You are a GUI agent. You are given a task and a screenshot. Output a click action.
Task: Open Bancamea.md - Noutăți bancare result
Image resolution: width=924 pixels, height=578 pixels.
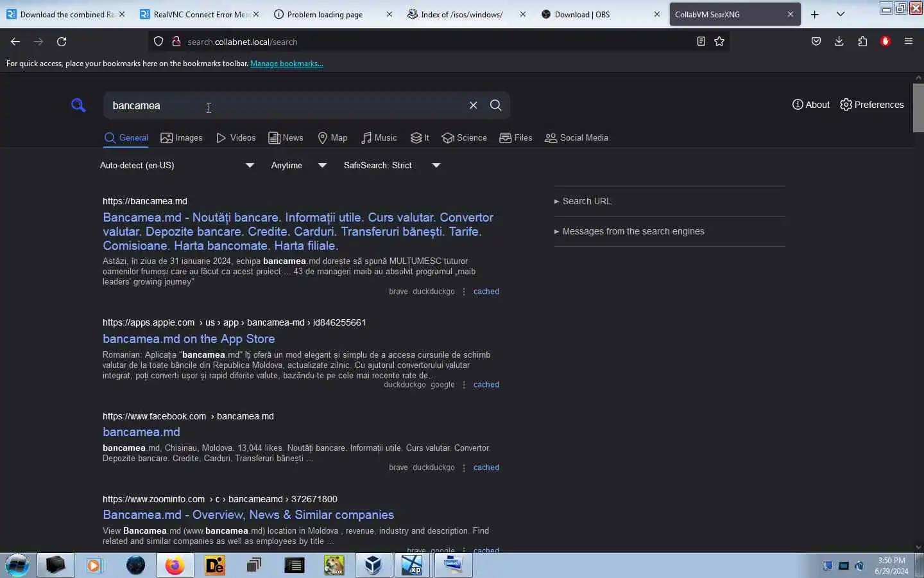(298, 231)
